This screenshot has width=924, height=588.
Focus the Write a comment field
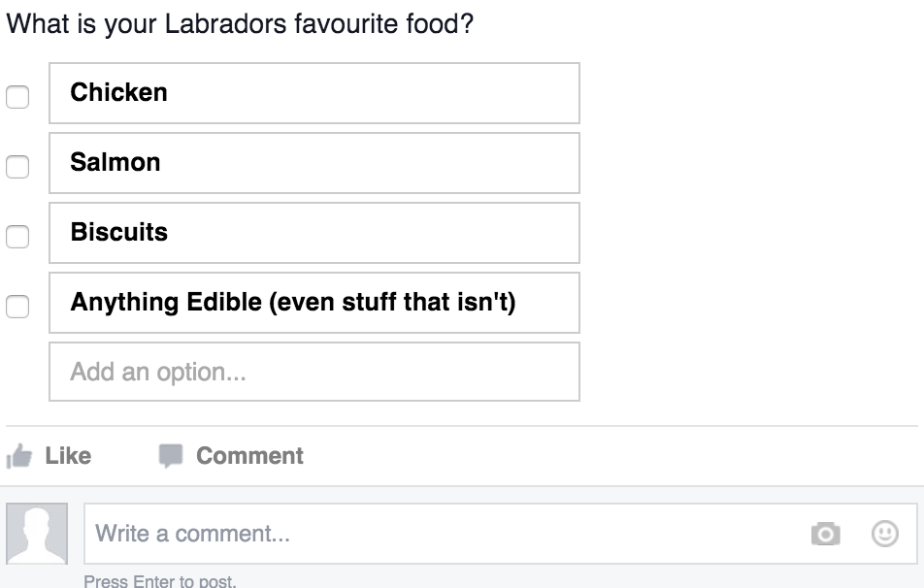pos(437,534)
